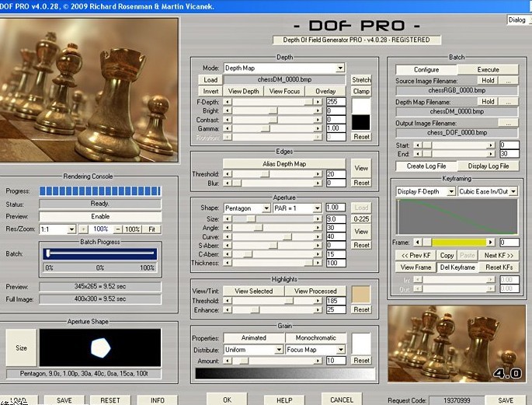Image resolution: width=532 pixels, height=405 pixels.
Task: Click Frame slider right arrow
Action: [490, 242]
